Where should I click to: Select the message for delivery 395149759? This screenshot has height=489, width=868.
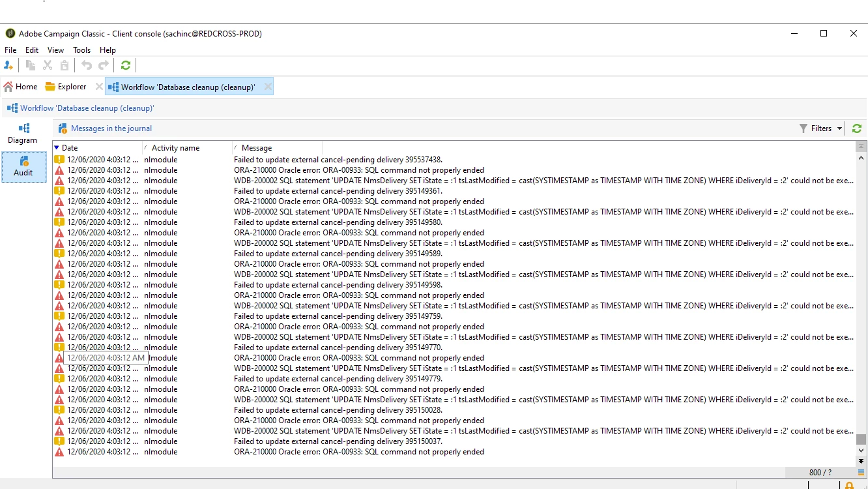click(x=338, y=316)
